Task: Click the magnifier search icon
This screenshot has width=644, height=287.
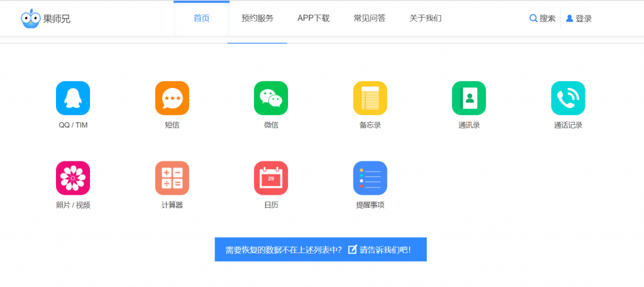Action: tap(533, 18)
